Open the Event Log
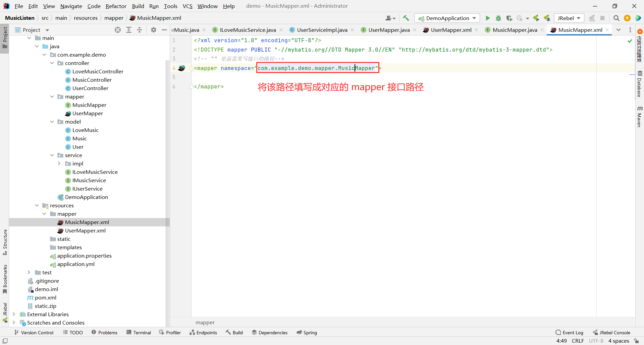 570,332
